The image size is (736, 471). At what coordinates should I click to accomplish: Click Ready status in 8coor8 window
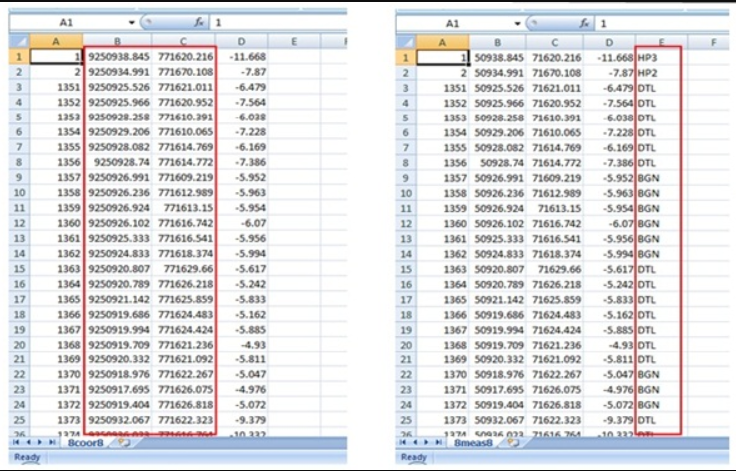pos(27,457)
